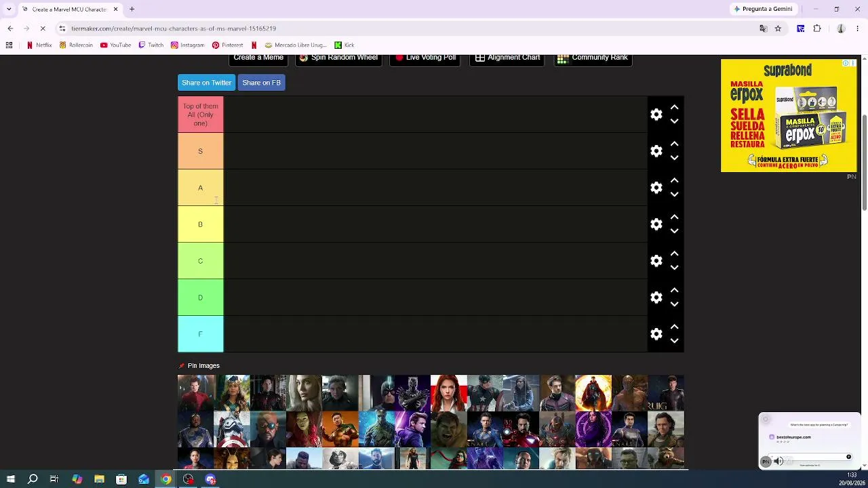
Task: View site information icon beside the URL
Action: pyautogui.click(x=62, y=28)
